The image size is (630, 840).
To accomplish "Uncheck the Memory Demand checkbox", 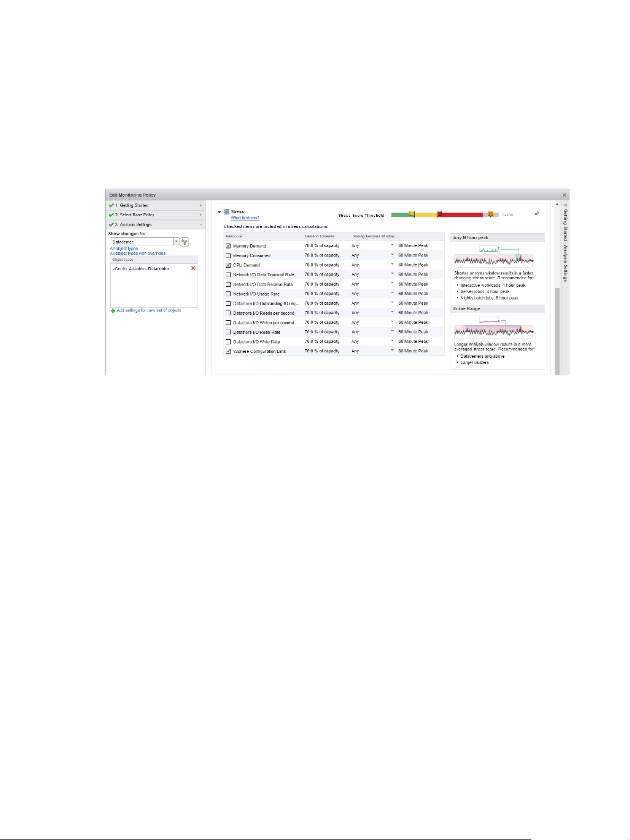I will pyautogui.click(x=228, y=246).
